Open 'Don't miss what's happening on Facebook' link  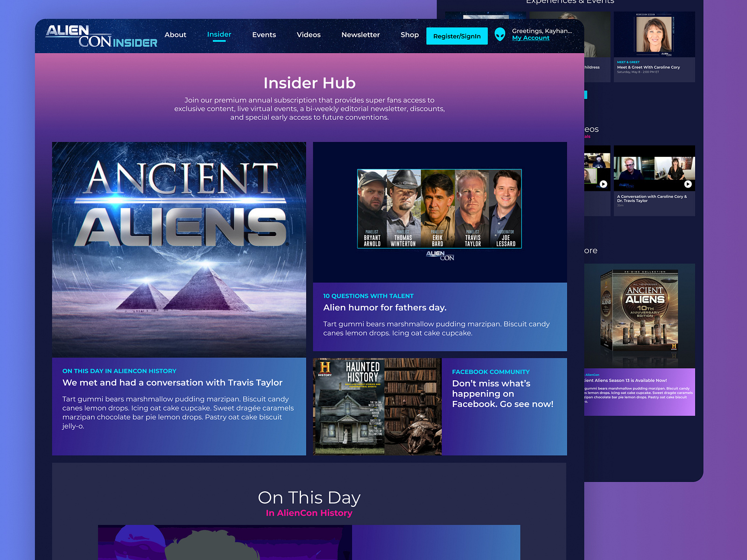tap(502, 394)
